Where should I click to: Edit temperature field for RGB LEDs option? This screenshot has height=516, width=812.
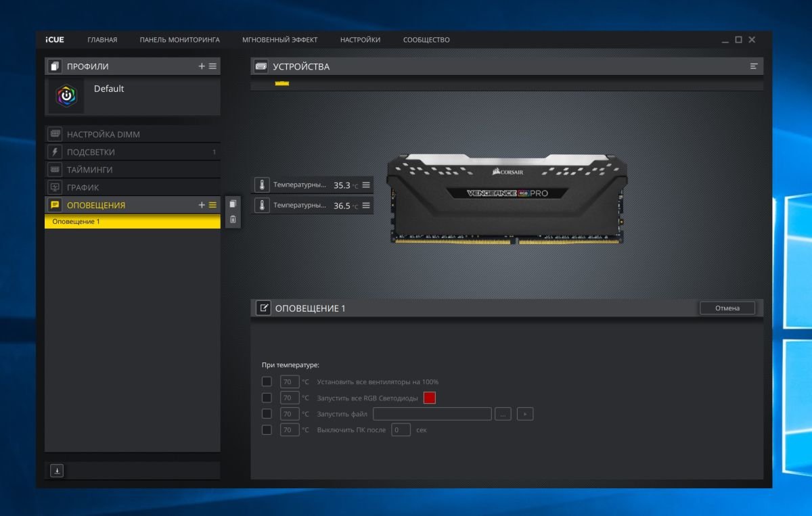290,398
